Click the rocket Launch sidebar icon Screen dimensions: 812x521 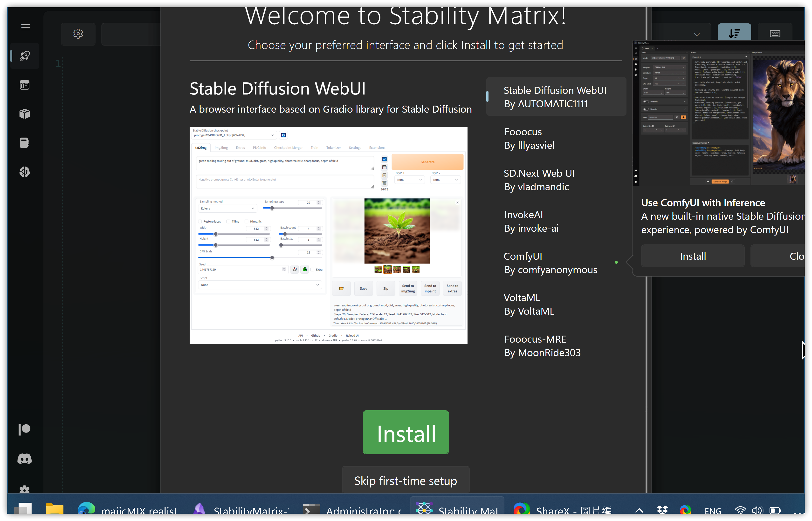tap(25, 56)
